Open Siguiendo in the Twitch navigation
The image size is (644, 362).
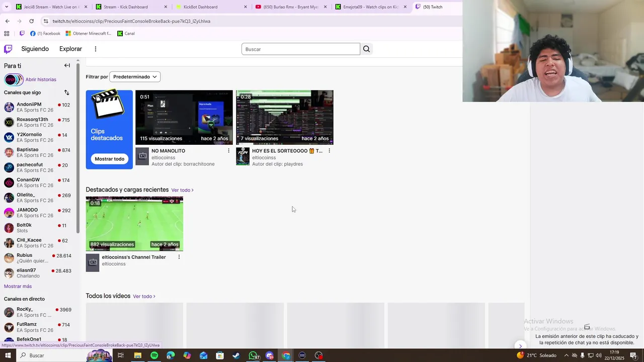tap(35, 49)
